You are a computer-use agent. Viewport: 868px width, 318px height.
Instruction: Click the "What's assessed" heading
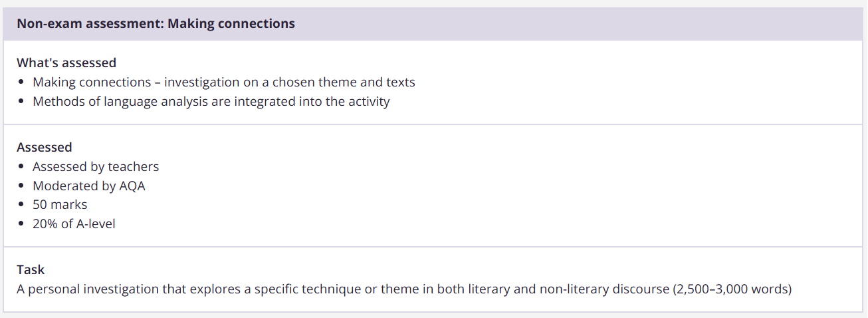pos(66,63)
